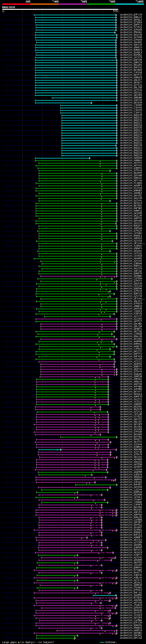
Task: Select the UniRef100_Q6XGX8 label
Action: coord(131,103)
